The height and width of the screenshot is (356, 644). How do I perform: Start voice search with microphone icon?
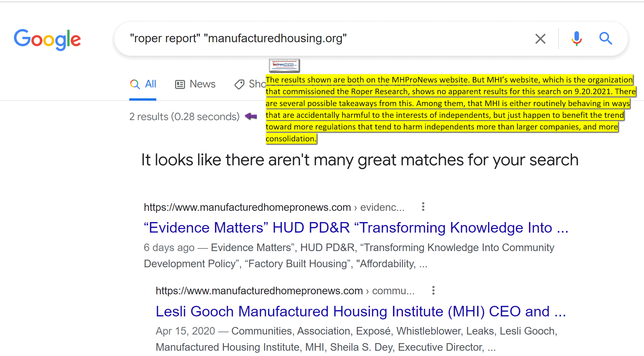[x=576, y=39]
